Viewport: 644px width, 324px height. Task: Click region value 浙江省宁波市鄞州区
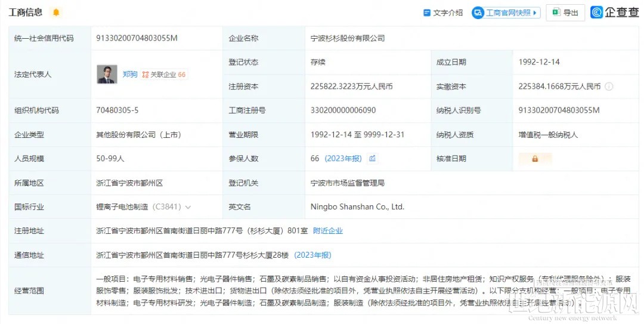pyautogui.click(x=129, y=183)
